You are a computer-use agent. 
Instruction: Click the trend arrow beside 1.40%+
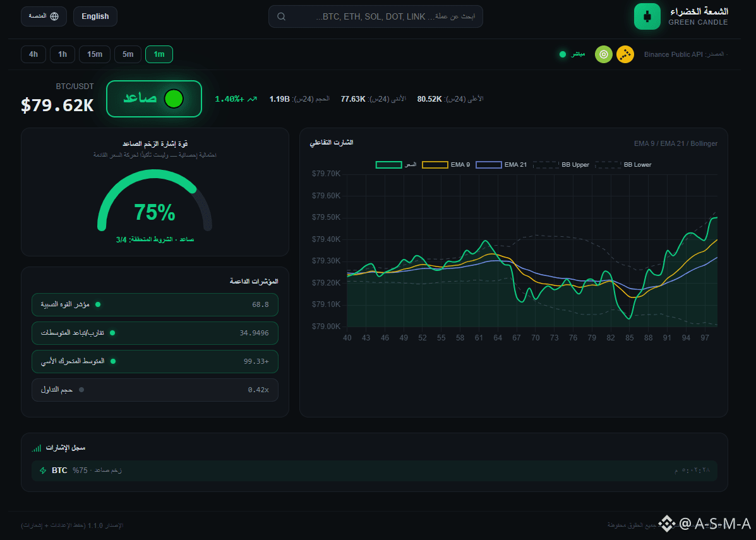(252, 99)
